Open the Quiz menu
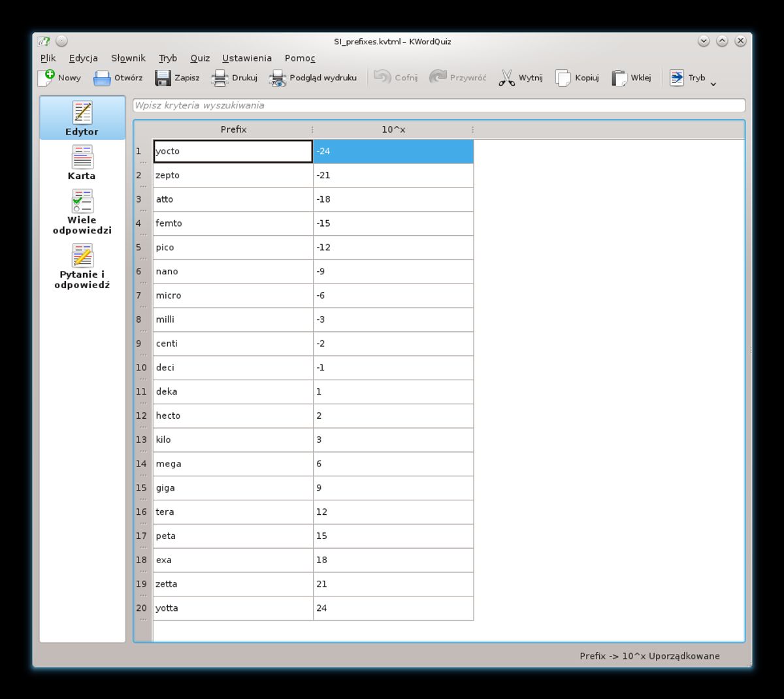The width and height of the screenshot is (784, 699). pyautogui.click(x=200, y=58)
